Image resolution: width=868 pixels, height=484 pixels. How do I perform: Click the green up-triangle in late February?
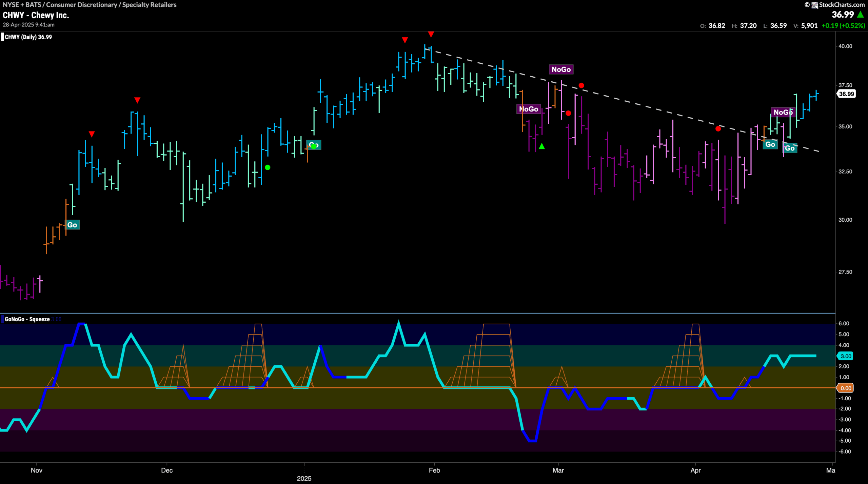pos(542,146)
